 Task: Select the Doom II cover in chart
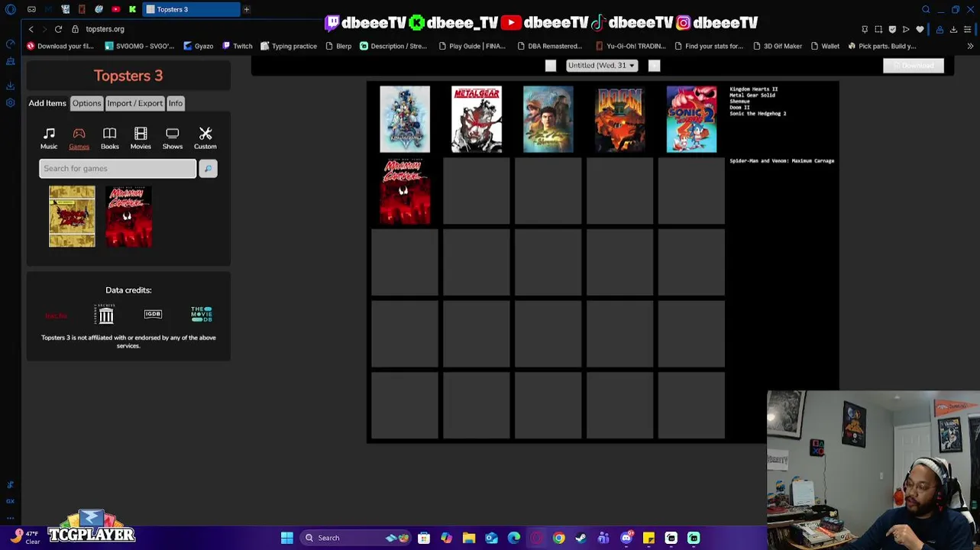[x=620, y=119]
